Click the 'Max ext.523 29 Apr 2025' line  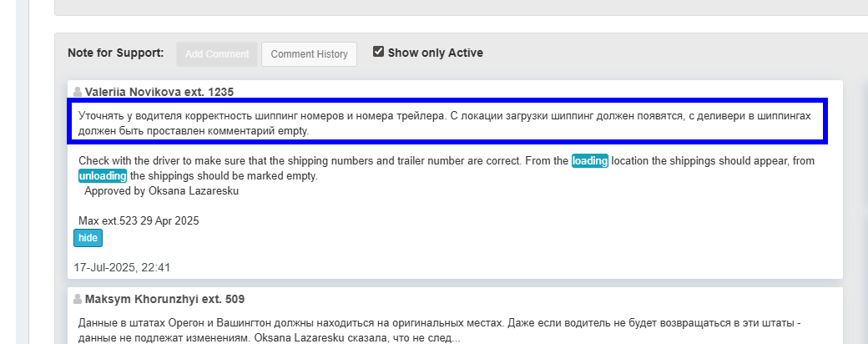tap(139, 221)
